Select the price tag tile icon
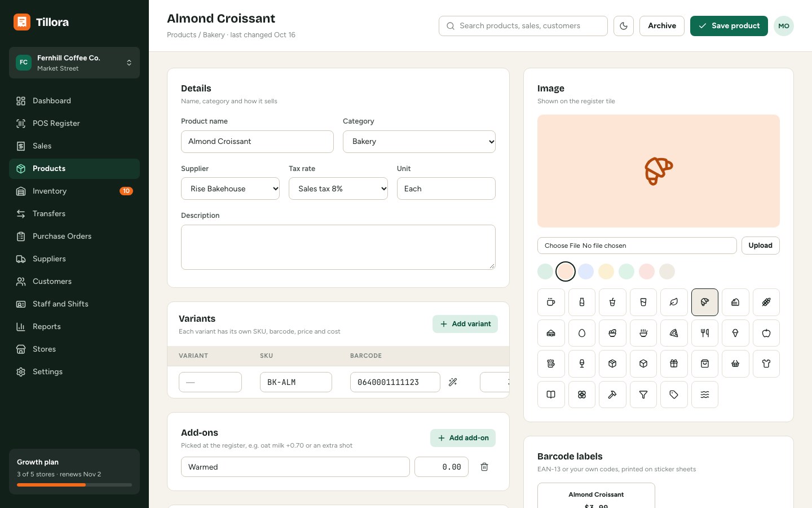 point(674,395)
